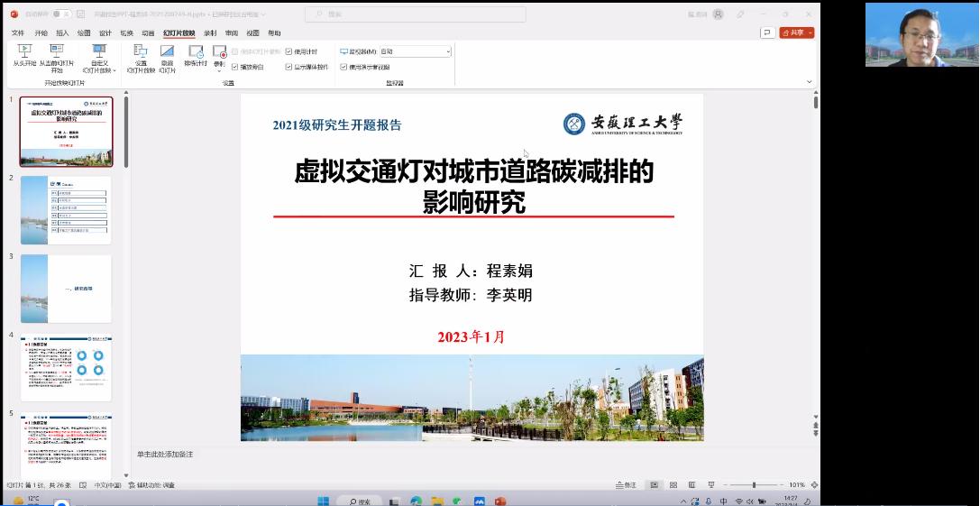Open Set Up Slide Show (设置幻灯片放映)
Image resolution: width=980 pixels, height=506 pixels.
tap(141, 52)
